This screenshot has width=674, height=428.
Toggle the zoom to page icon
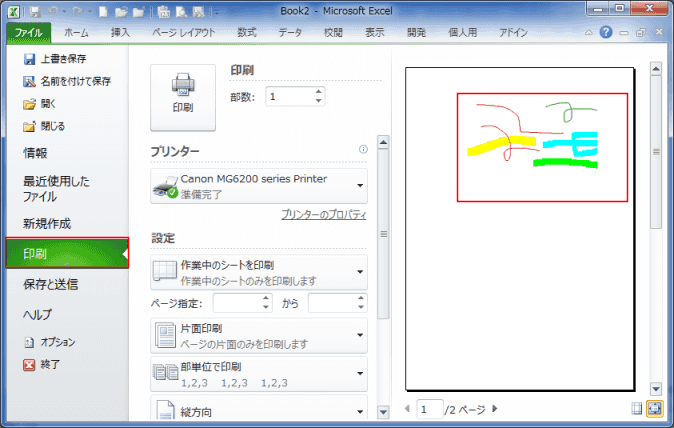point(655,408)
